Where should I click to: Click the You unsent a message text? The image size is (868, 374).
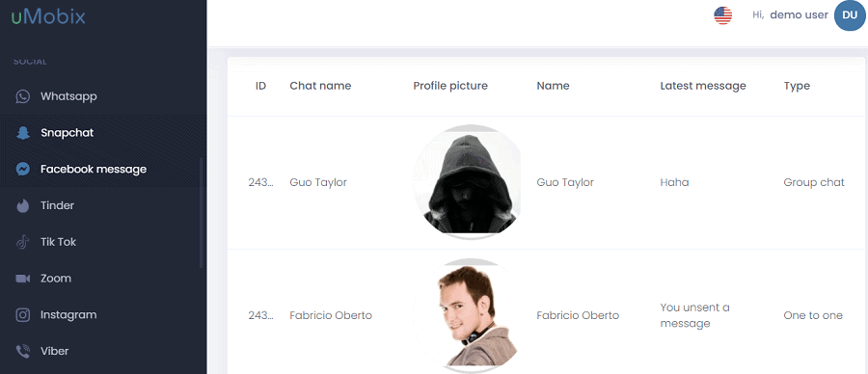[694, 315]
